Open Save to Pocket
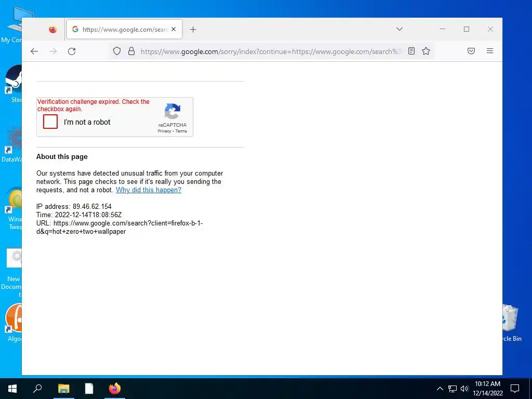The height and width of the screenshot is (399, 532). 471,51
